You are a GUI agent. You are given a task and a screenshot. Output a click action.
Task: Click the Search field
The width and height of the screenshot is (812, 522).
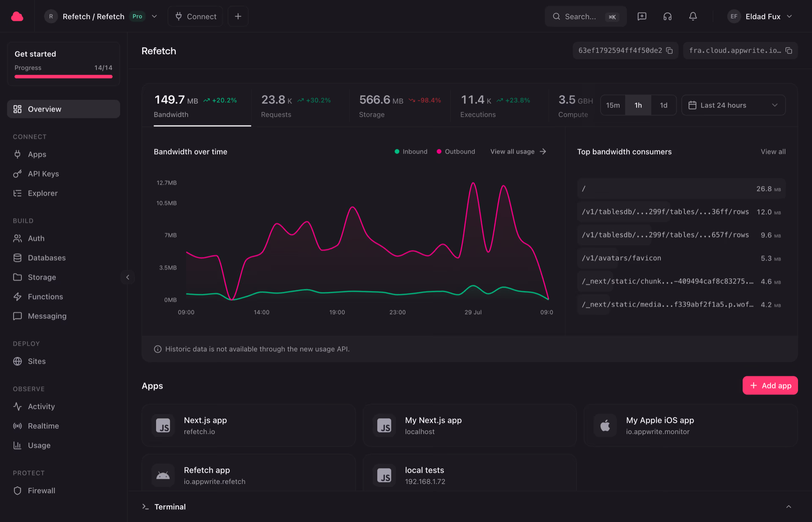pos(586,16)
